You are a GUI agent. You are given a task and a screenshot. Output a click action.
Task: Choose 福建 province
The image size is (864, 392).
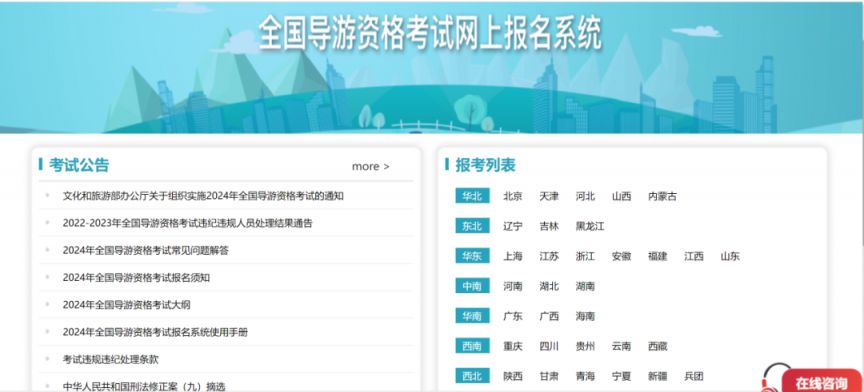(x=658, y=256)
